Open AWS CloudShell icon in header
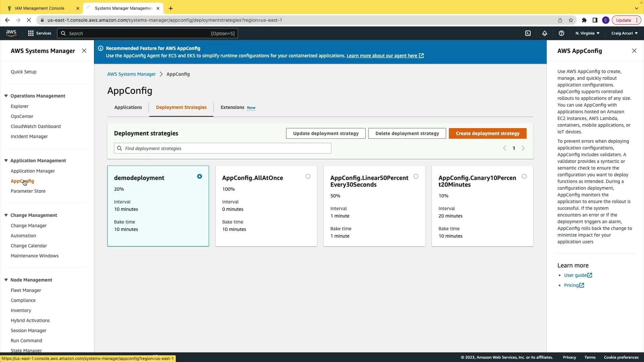 [528, 33]
